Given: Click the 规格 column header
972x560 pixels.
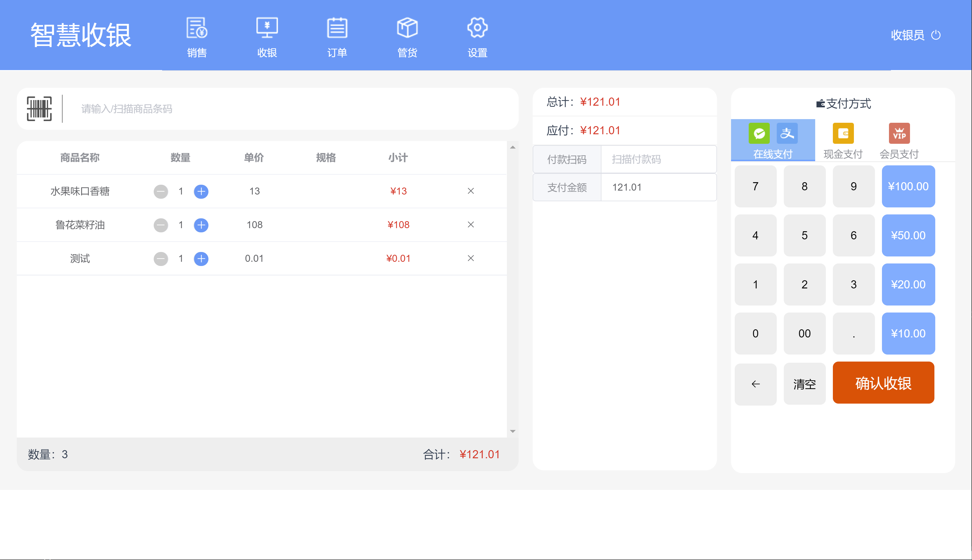Looking at the screenshot, I should coord(326,157).
